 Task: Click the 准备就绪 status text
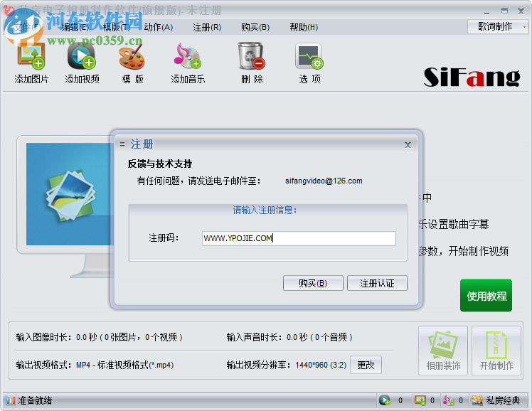[35, 400]
